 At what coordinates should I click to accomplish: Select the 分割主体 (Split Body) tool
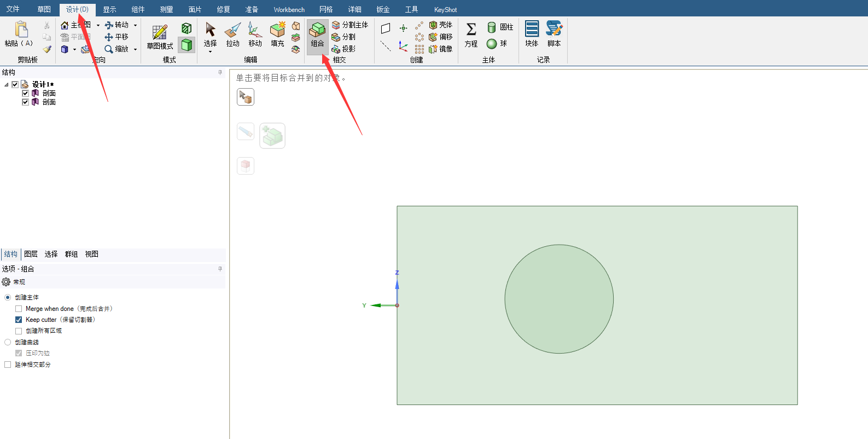350,25
